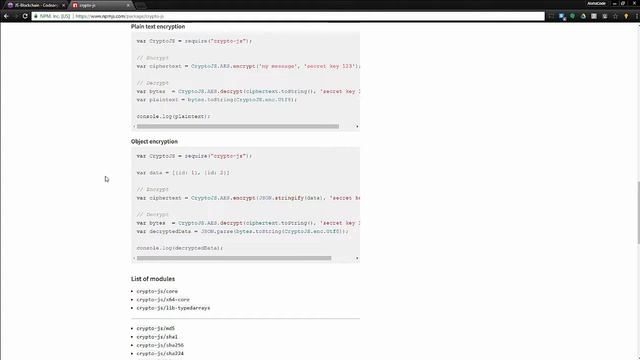Viewport: 640px width, 360px height.
Task: Close the JS-Blockchain tab
Action: (63, 5)
